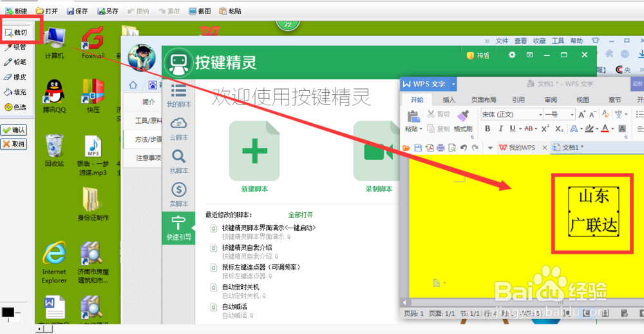Viewport: 644px width, 334px height.
Task: Select the 裁切 crop tool
Action: point(15,32)
